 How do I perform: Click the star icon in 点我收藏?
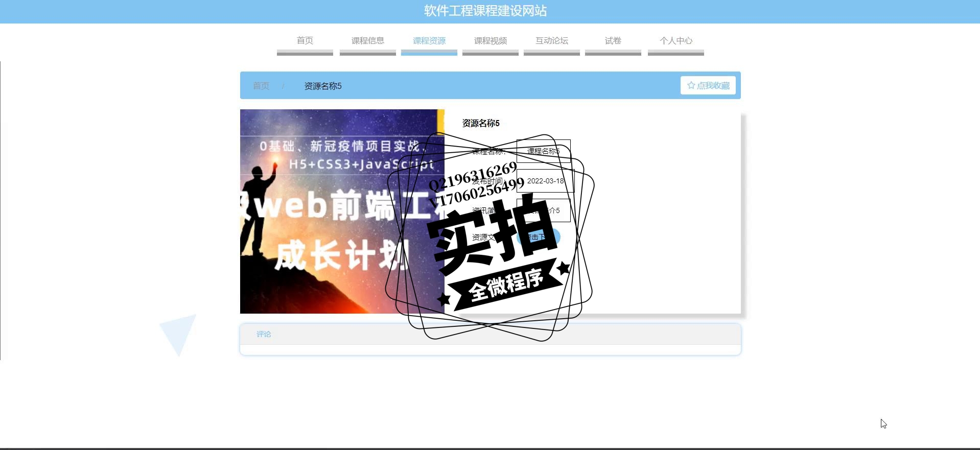point(691,85)
